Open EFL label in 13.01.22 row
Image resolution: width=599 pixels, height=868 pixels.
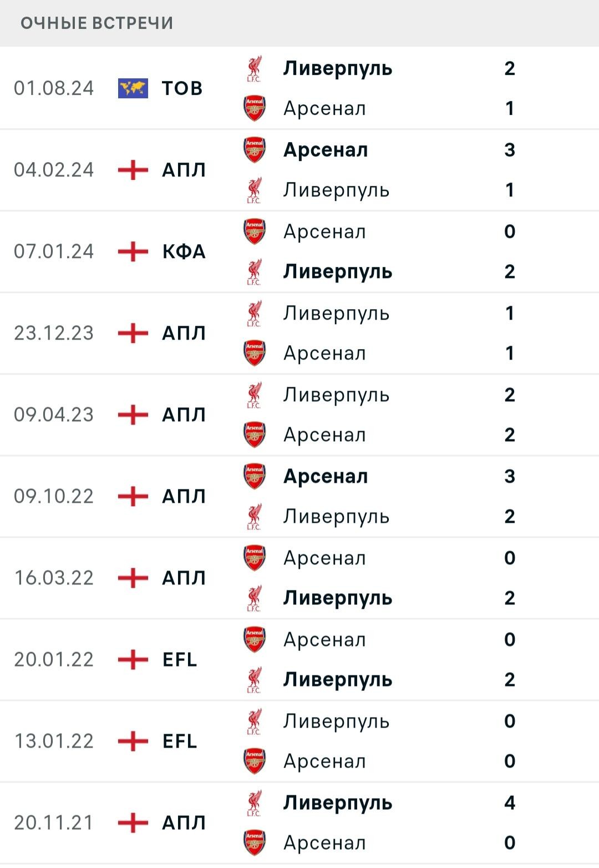coord(180,741)
